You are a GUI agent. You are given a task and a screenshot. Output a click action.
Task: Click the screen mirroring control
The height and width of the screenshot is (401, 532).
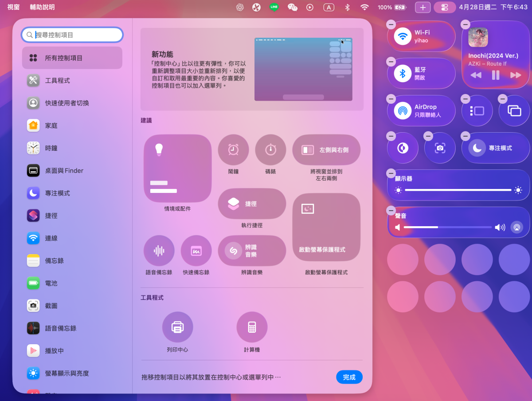pyautogui.click(x=514, y=111)
